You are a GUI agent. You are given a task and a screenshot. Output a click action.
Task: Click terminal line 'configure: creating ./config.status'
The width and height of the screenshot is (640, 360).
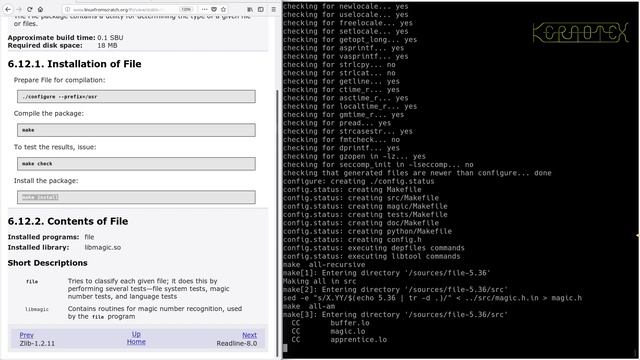tap(358, 181)
